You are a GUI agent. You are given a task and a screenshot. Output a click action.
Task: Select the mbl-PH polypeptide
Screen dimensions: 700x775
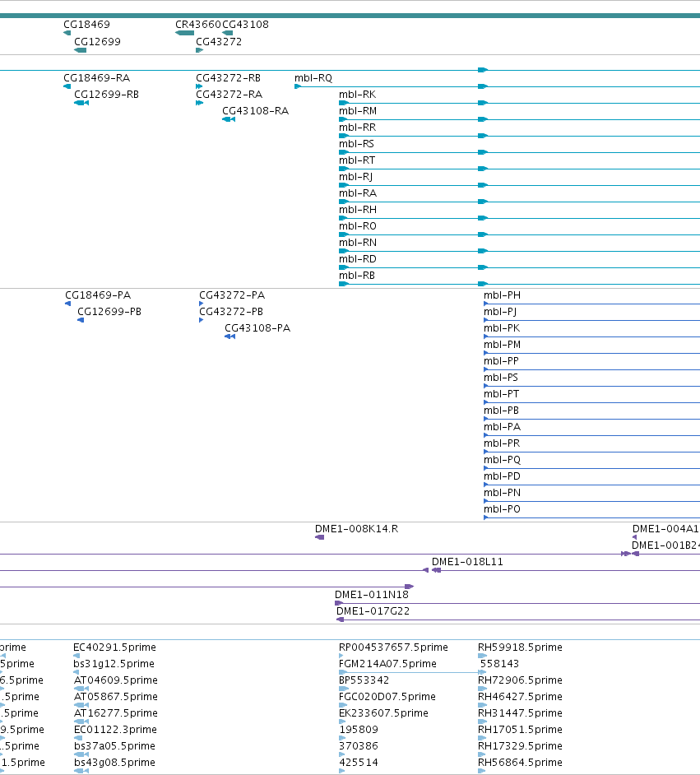point(502,295)
